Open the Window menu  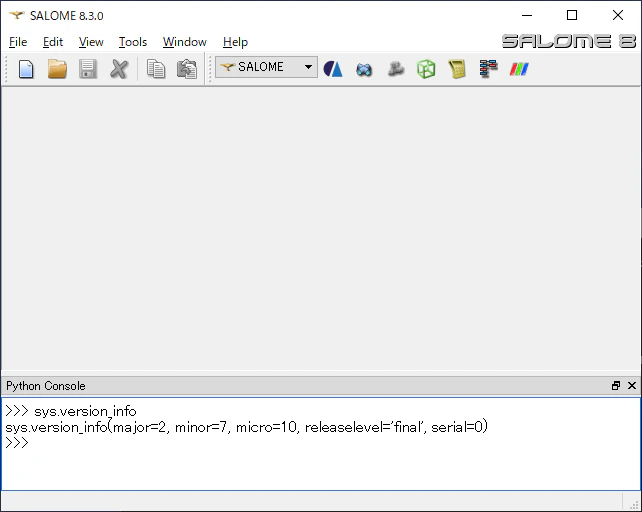[185, 42]
